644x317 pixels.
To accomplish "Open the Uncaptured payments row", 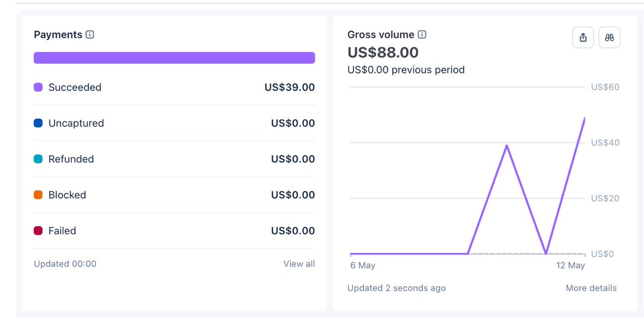I will 174,123.
